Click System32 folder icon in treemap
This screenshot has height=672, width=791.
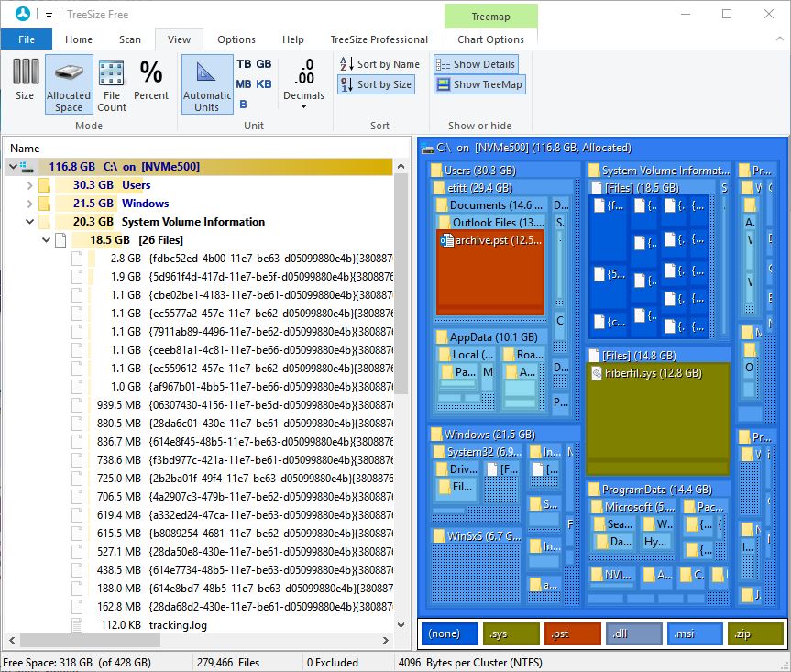pyautogui.click(x=439, y=452)
